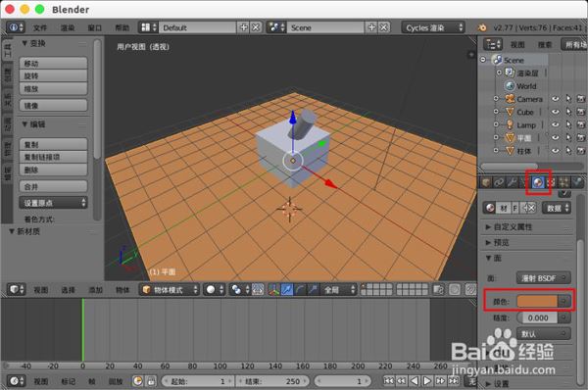Open the timeline editor type selector

(16, 381)
